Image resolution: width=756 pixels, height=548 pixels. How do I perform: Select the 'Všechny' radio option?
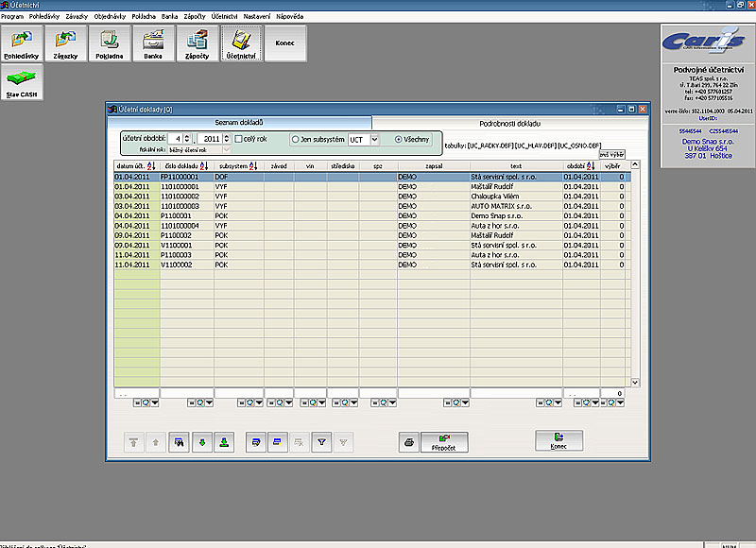tap(398, 139)
